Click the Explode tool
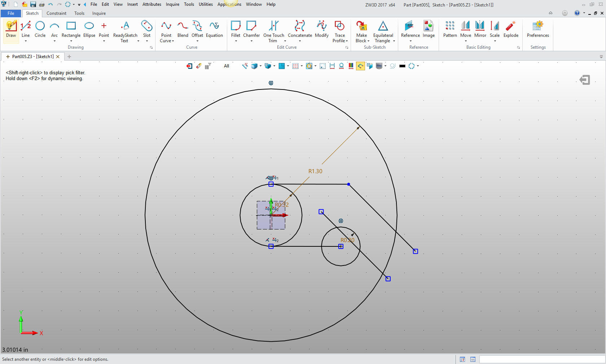The height and width of the screenshot is (364, 606). (511, 30)
